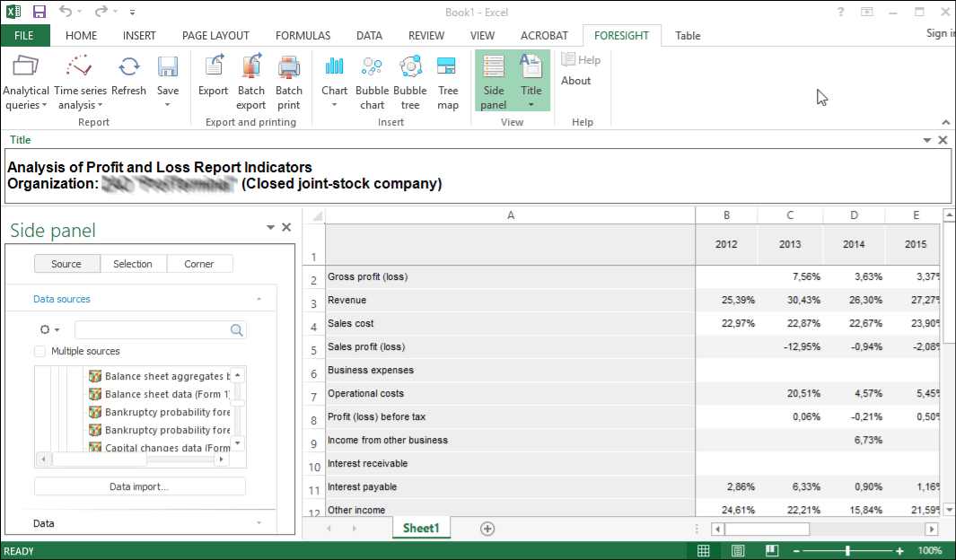
Task: Click the data sources search field
Action: tap(151, 330)
